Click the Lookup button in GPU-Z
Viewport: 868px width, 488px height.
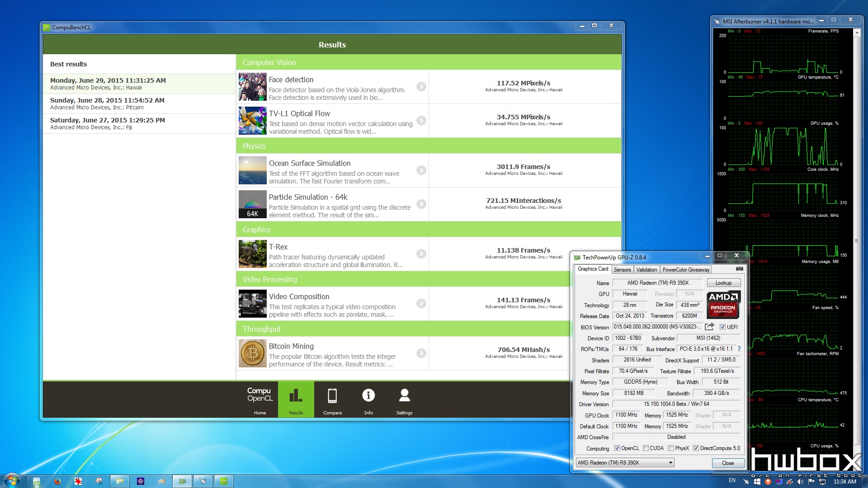723,283
